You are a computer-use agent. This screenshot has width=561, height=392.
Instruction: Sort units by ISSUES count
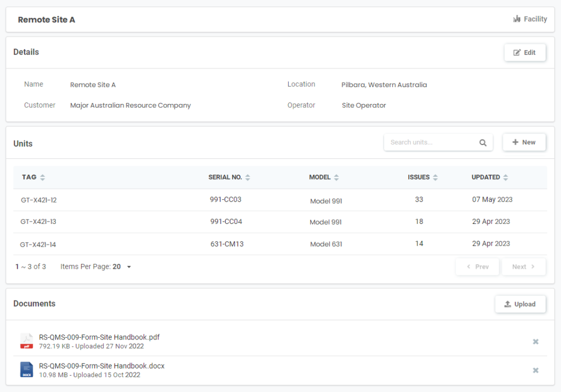point(435,177)
